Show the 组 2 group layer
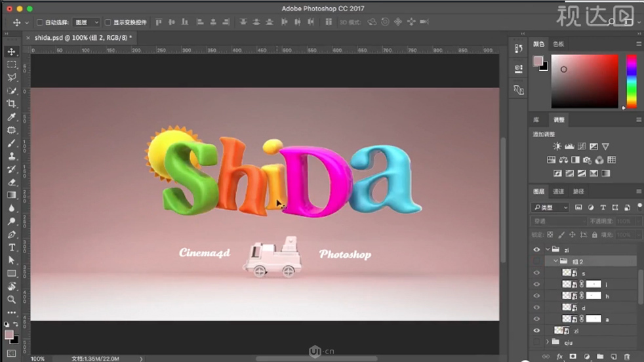The height and width of the screenshot is (362, 644). [536, 261]
